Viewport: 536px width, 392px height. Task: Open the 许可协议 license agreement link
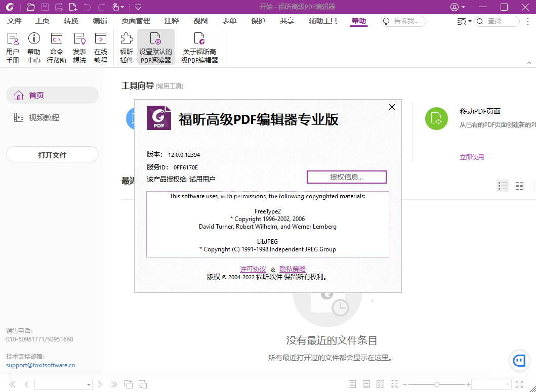click(x=253, y=269)
